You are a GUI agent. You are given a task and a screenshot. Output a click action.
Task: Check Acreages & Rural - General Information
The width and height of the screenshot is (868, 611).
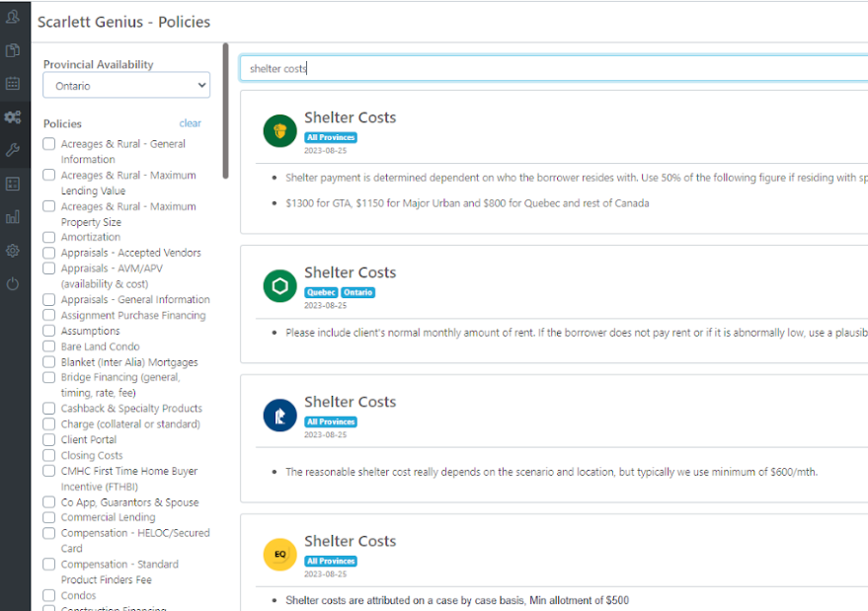click(49, 144)
